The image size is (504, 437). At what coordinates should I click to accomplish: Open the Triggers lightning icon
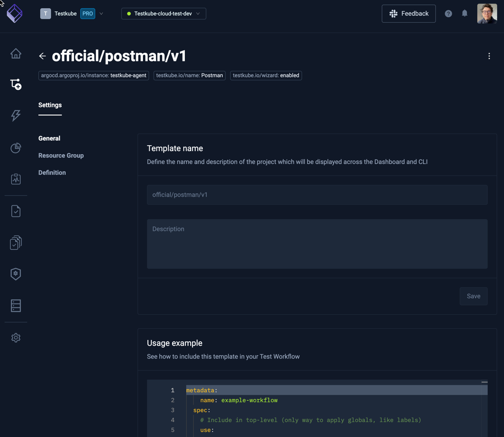[16, 115]
